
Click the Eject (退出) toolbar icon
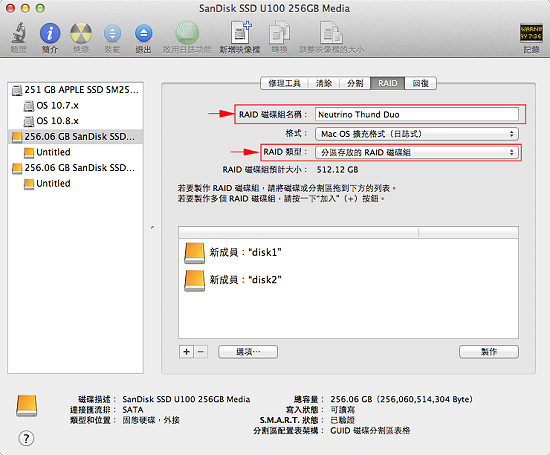pyautogui.click(x=143, y=34)
